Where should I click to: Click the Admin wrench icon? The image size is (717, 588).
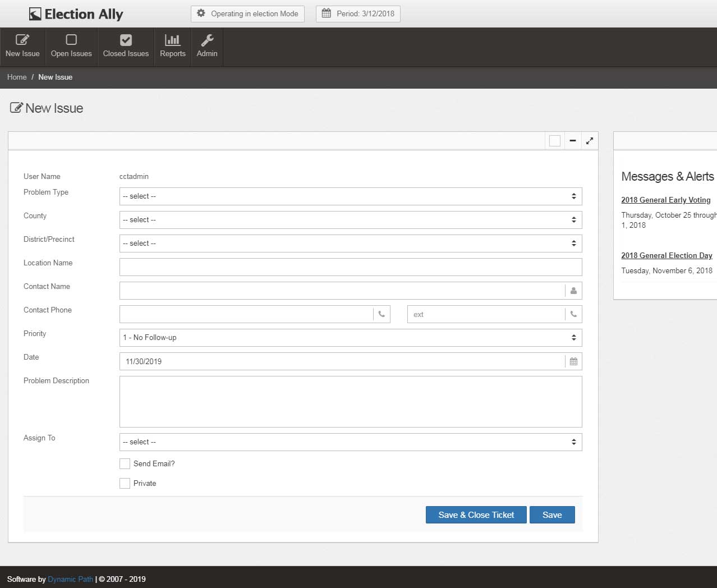click(207, 40)
